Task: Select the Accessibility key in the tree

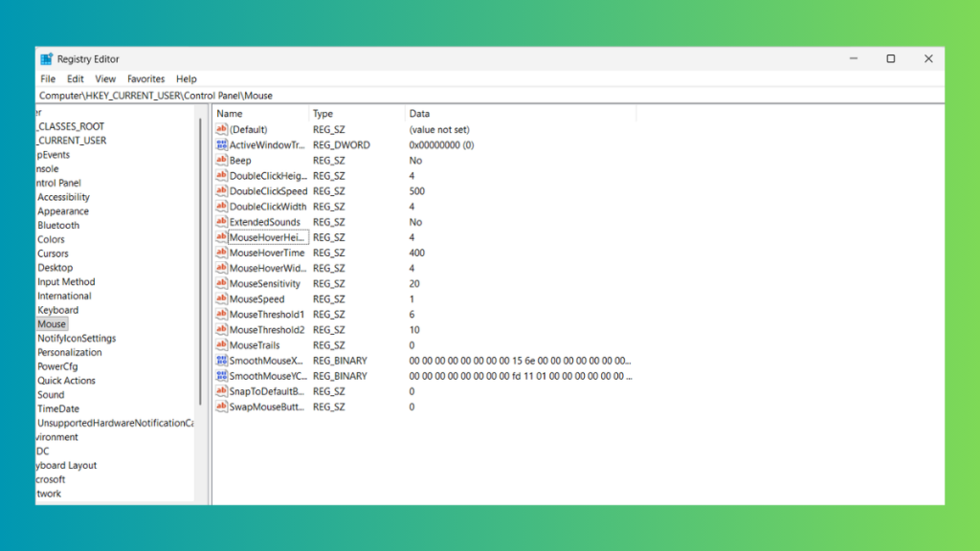Action: pos(63,197)
